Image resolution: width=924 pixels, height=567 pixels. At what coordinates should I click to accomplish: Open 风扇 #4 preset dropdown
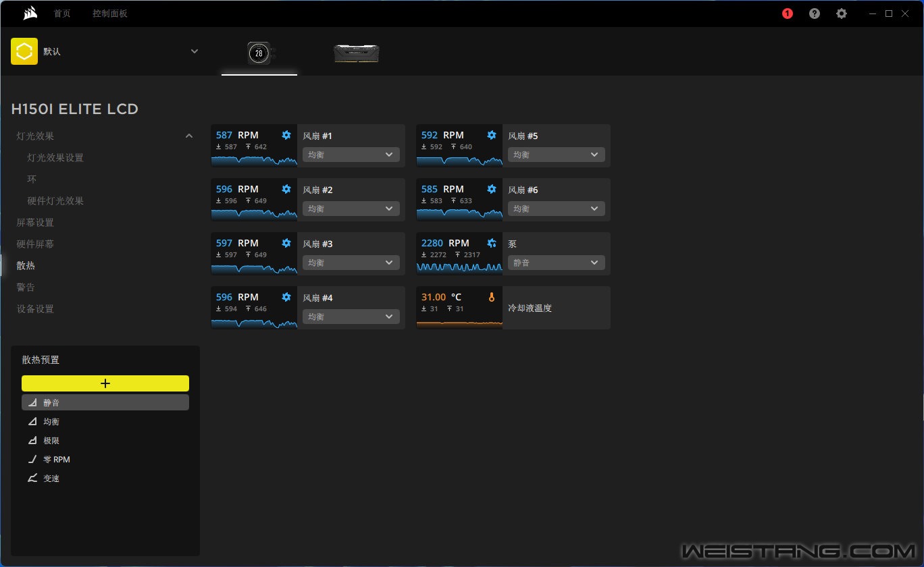(x=351, y=317)
